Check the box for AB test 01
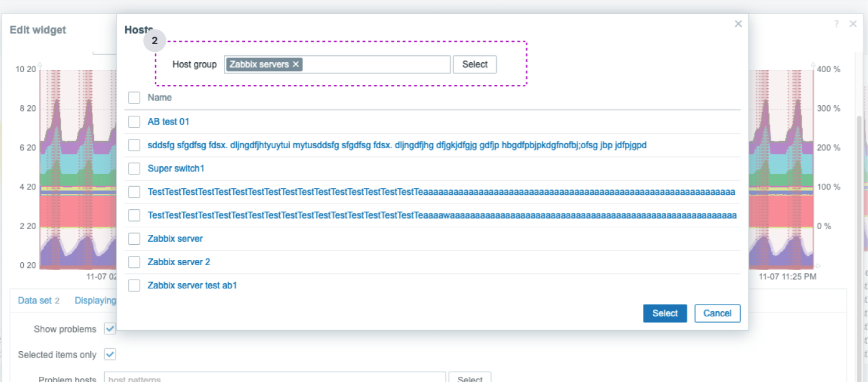The width and height of the screenshot is (868, 382). [x=134, y=122]
